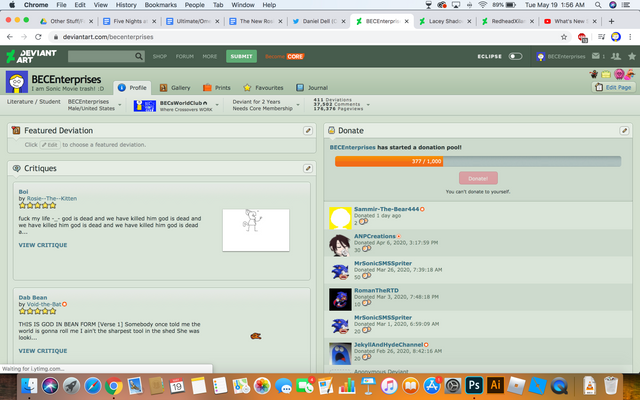640x400 pixels.
Task: Click the Dab Bean critique thumbnail
Action: [256, 336]
